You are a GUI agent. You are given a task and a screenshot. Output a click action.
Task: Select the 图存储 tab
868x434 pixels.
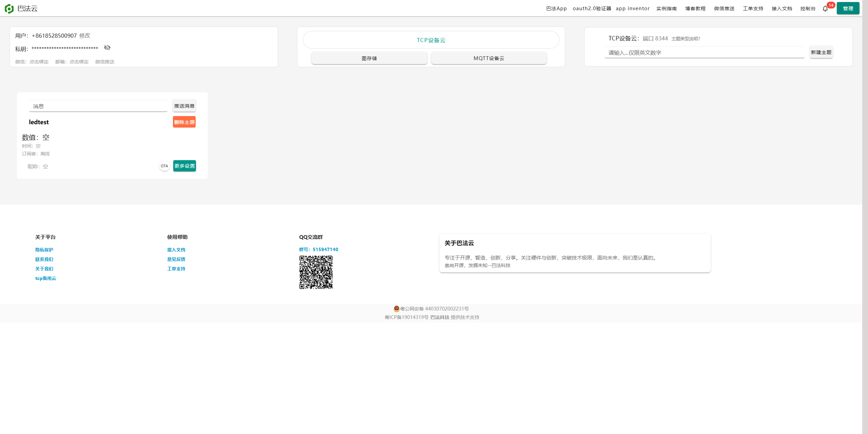[369, 58]
